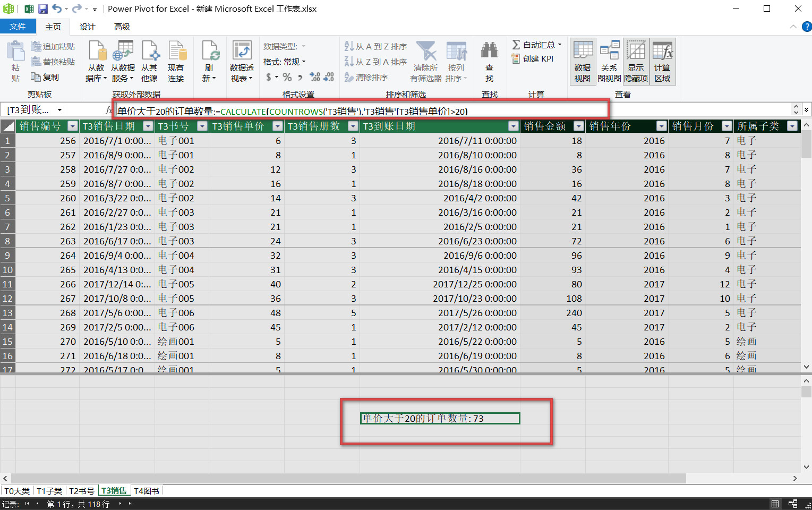Expand the formula bar with the chevron
The width and height of the screenshot is (812, 510).
click(x=807, y=109)
